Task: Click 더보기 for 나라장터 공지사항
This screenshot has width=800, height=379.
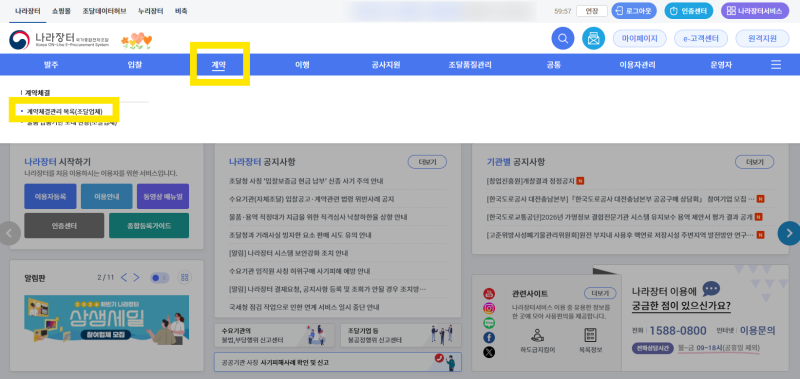Action: (427, 162)
